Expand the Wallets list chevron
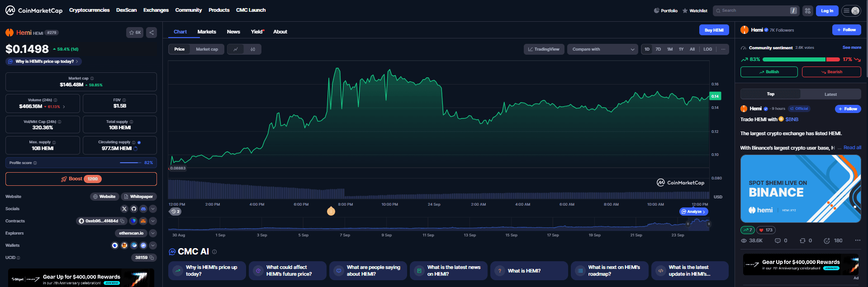Viewport: 868px width, 287px height. click(x=153, y=245)
